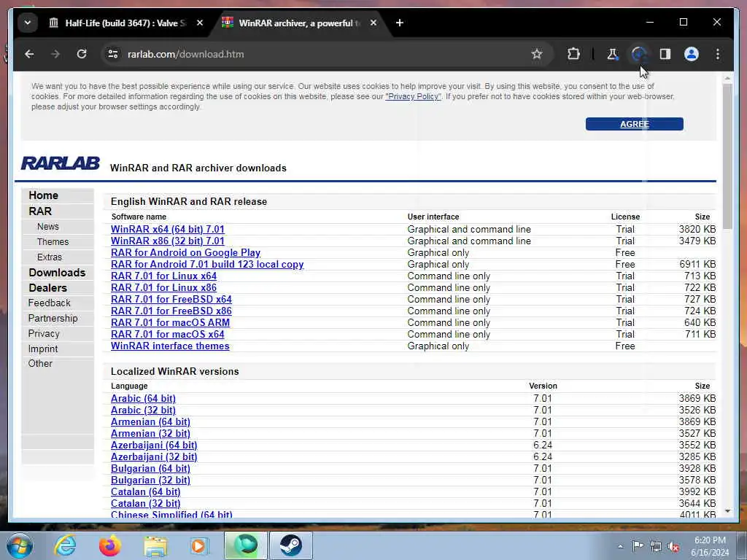This screenshot has width=747, height=560.
Task: Download RAR 7.01 for Linux x86
Action: [x=164, y=287]
